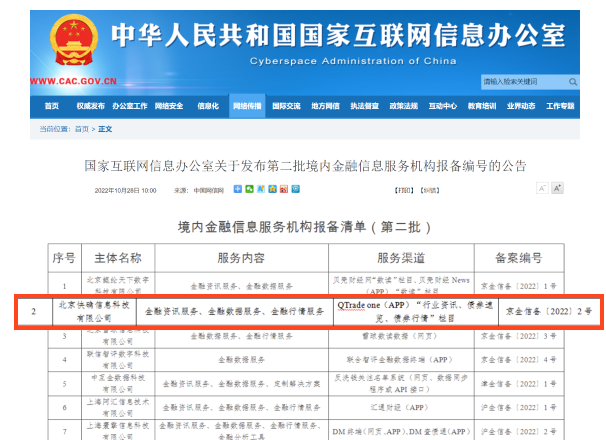This screenshot has width=606, height=440.
Task: Open the 政策法规 navigation item
Action: coord(403,106)
